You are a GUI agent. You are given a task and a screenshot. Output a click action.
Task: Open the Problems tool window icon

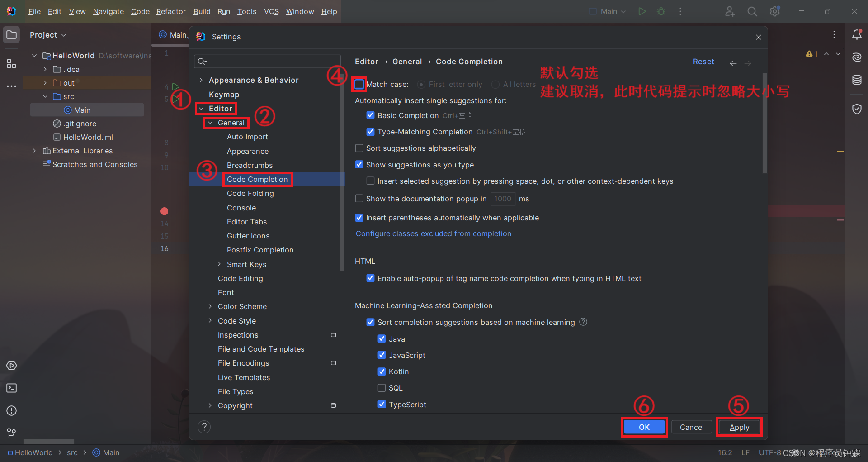(x=12, y=411)
